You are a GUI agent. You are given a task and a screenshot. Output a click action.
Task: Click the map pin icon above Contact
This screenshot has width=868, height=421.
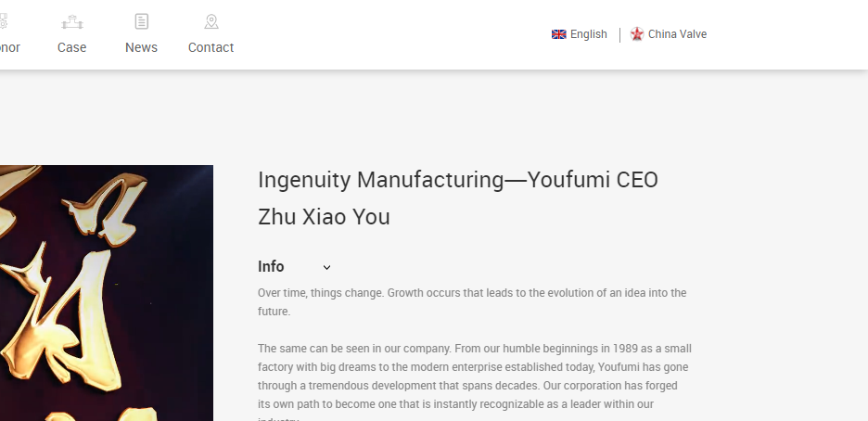(x=211, y=21)
